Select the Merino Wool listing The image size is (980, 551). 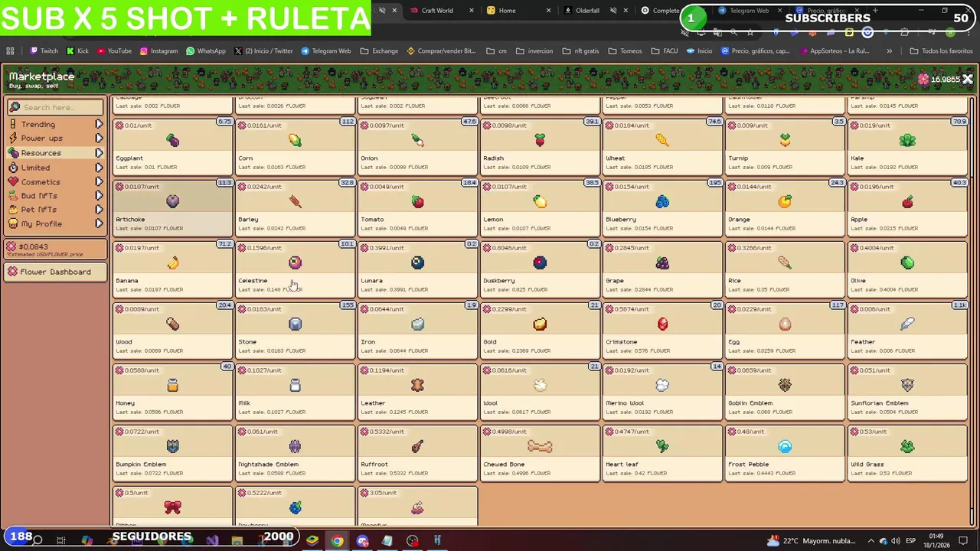662,393
